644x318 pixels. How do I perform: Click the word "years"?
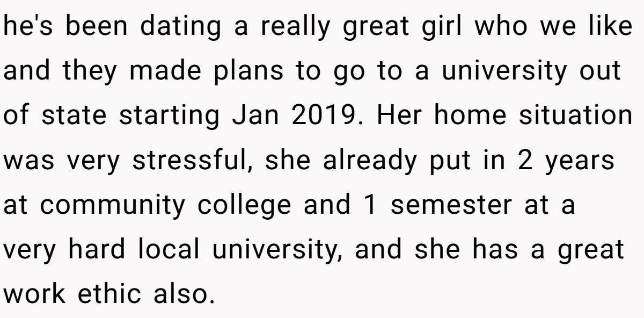pos(581,161)
